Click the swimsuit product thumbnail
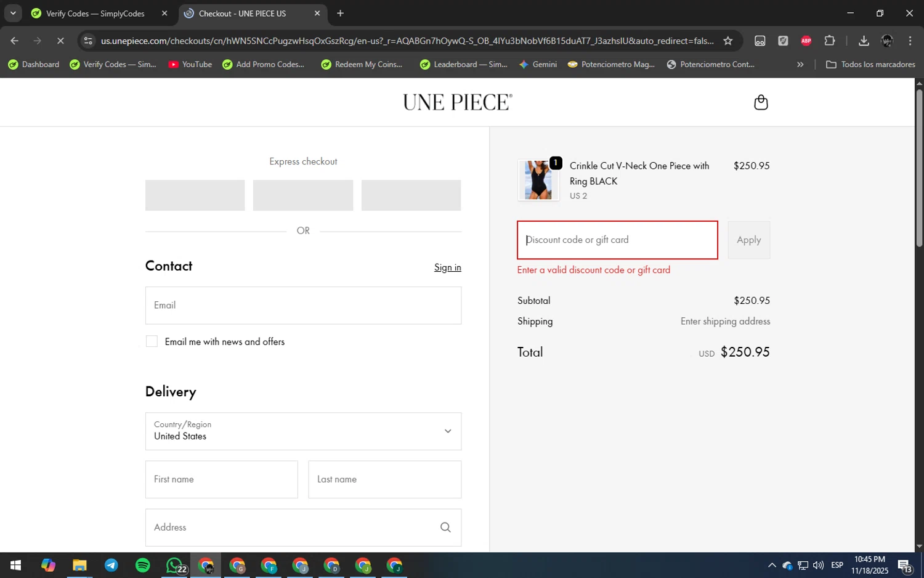The width and height of the screenshot is (924, 578). tap(538, 180)
